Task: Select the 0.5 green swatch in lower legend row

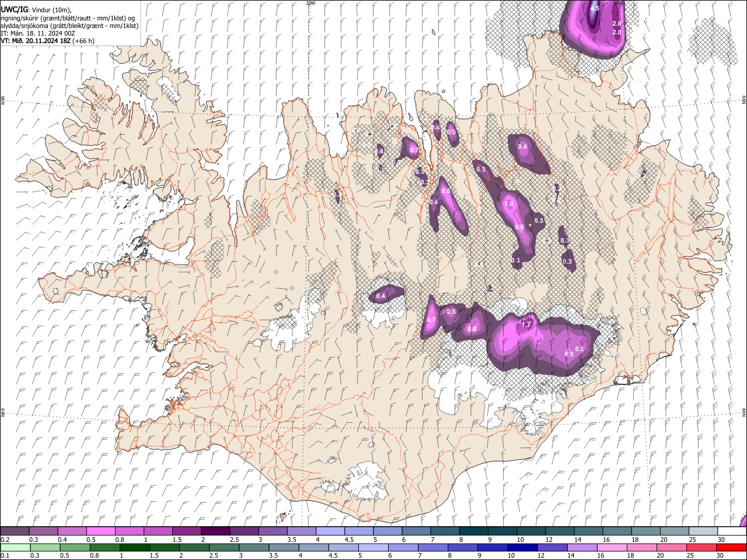Action: click(75, 547)
